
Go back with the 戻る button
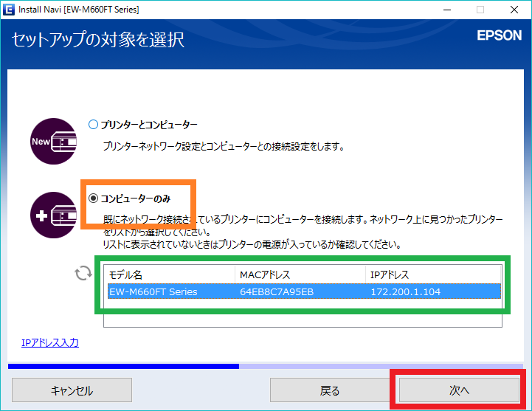(330, 390)
